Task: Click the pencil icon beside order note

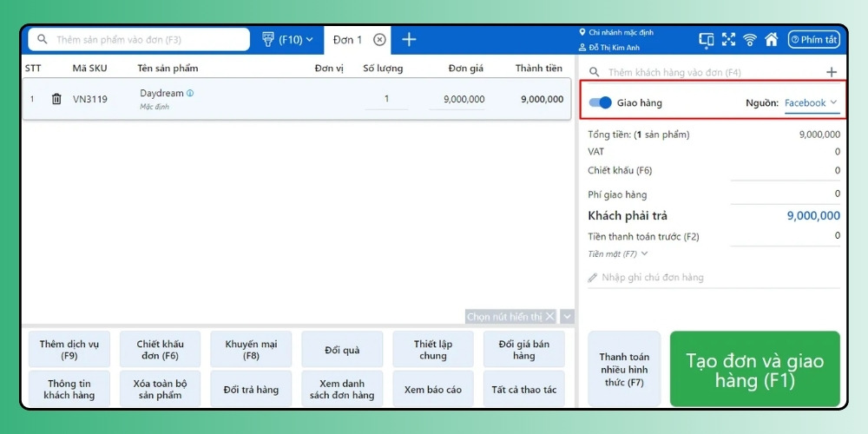Action: (593, 278)
